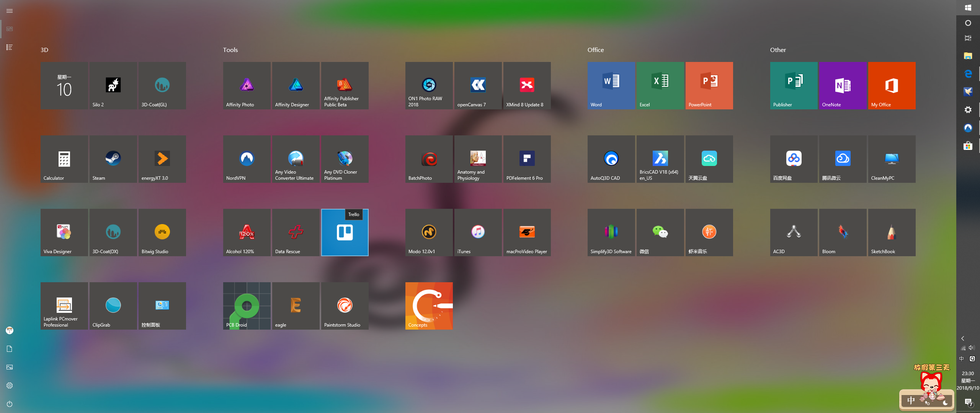Open 控制面板 Control Panel tile
The image size is (980, 413).
(x=162, y=306)
